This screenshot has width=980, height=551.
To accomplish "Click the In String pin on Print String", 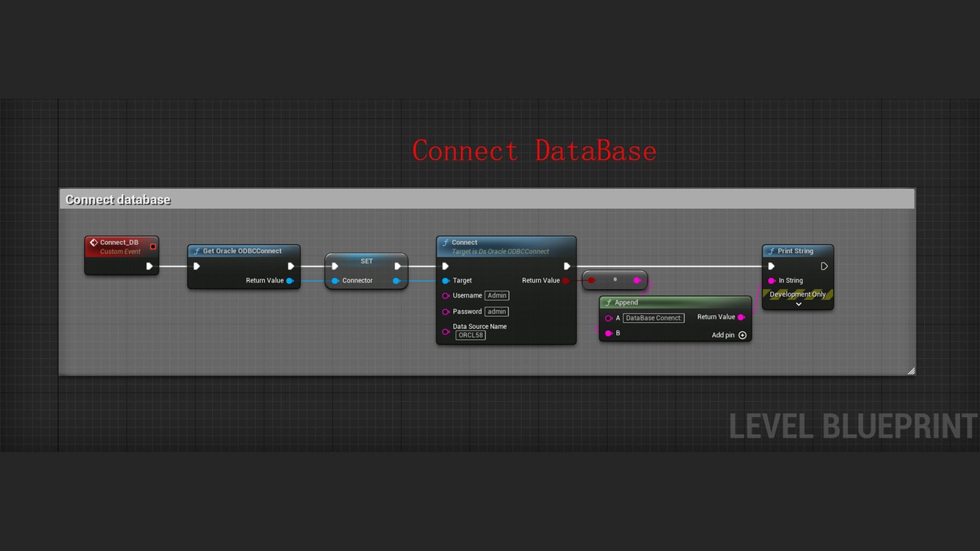I will [772, 281].
